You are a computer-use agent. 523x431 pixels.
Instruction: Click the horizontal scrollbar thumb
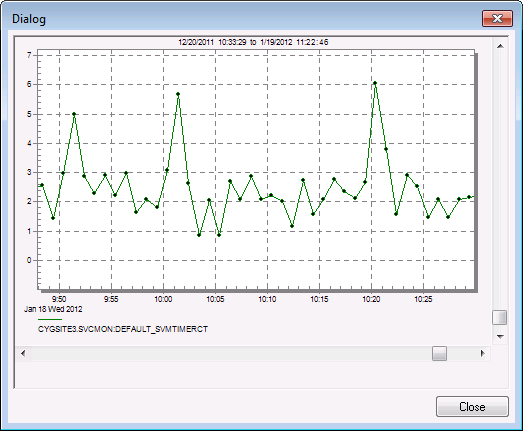439,353
